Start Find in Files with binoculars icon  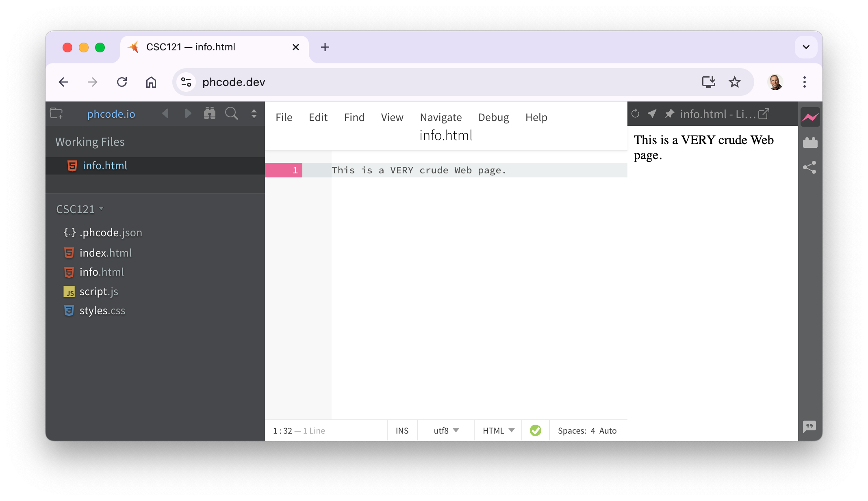click(x=210, y=114)
